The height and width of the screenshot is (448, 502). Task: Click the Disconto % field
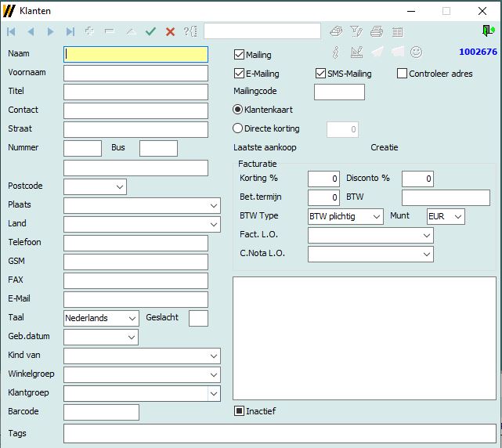(x=417, y=179)
